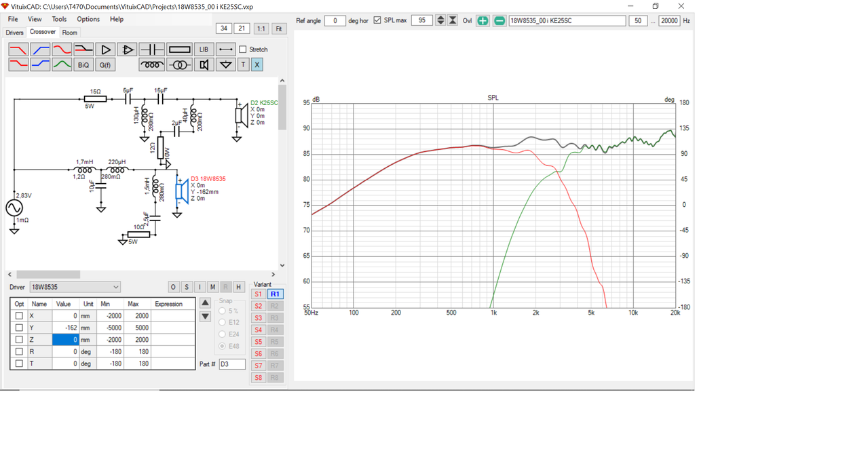Add the red S-curve all-pass block
The width and height of the screenshot is (868, 470).
click(x=62, y=50)
